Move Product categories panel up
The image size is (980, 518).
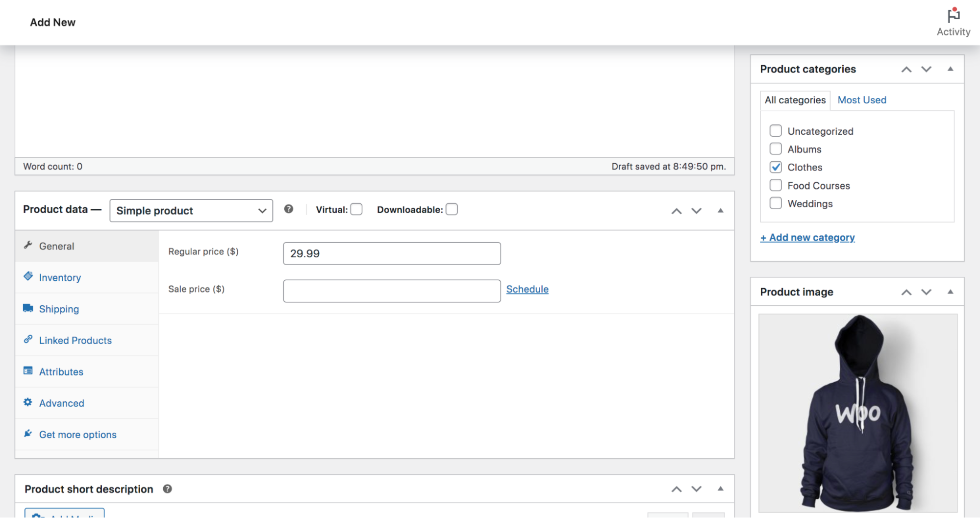click(x=906, y=70)
